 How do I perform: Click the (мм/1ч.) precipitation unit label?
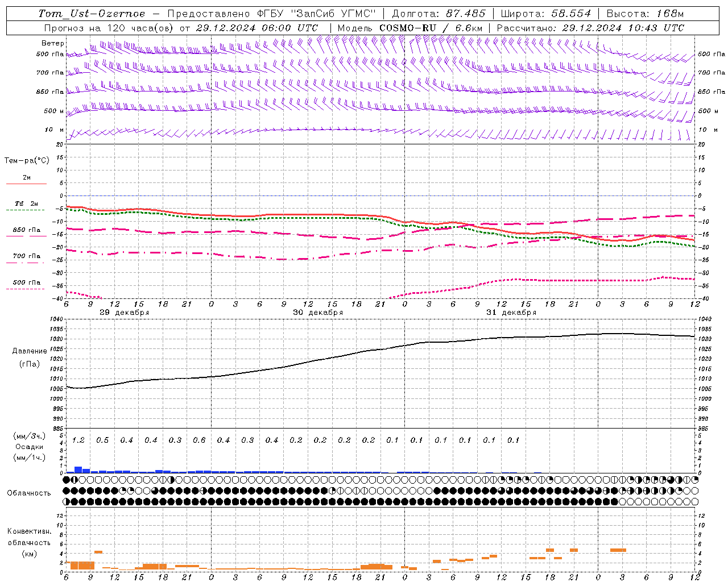(x=29, y=457)
